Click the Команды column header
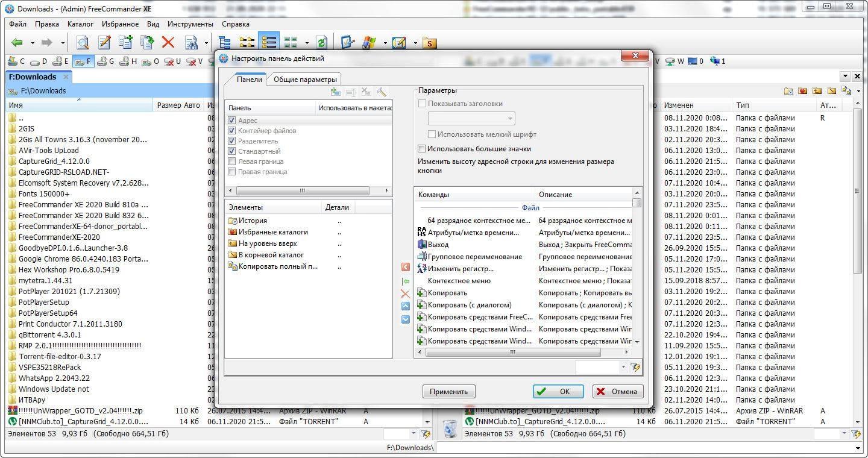 coord(474,195)
